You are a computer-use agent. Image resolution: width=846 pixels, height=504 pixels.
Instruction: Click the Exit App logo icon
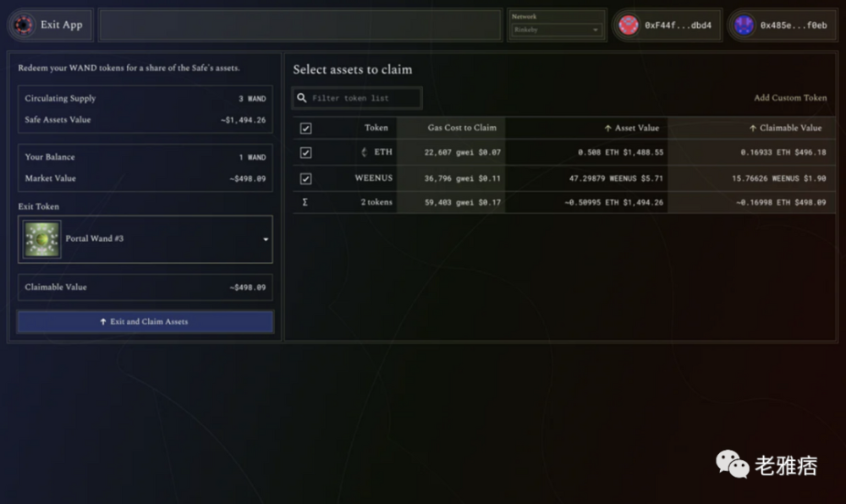point(23,25)
